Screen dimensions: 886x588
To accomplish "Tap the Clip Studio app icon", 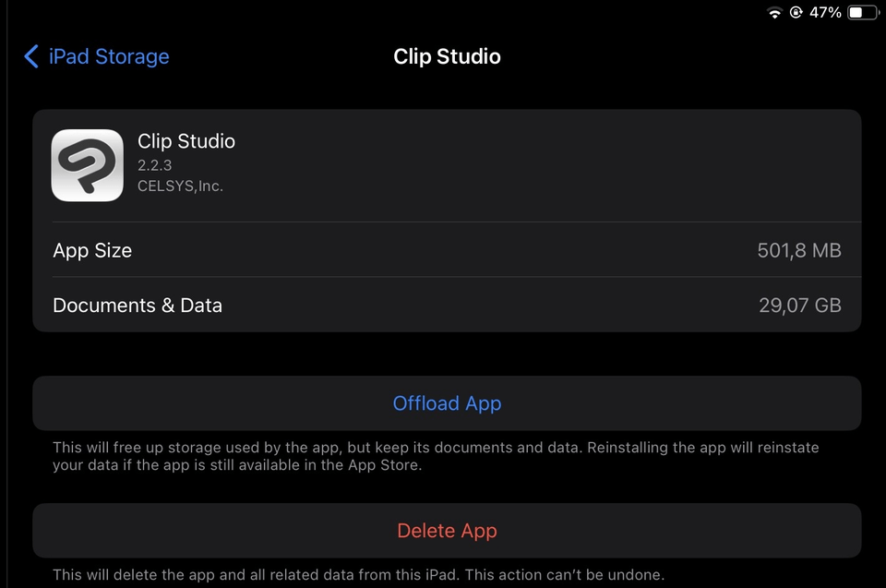I will (87, 165).
